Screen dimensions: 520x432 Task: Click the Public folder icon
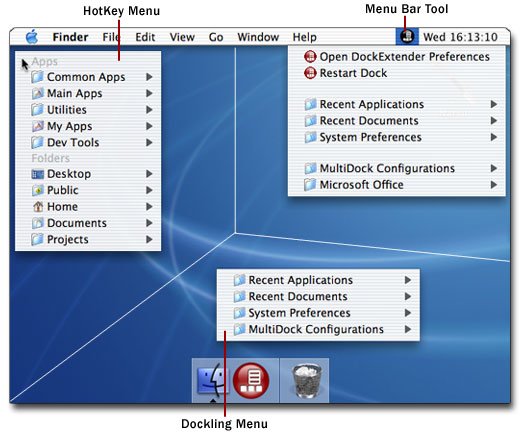click(37, 190)
